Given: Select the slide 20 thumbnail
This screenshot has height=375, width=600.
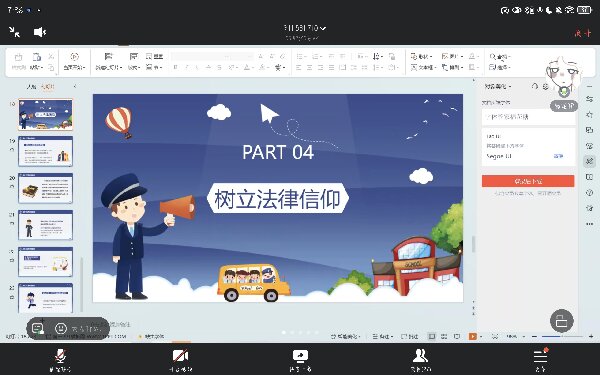Looking at the screenshot, I should coord(45,188).
